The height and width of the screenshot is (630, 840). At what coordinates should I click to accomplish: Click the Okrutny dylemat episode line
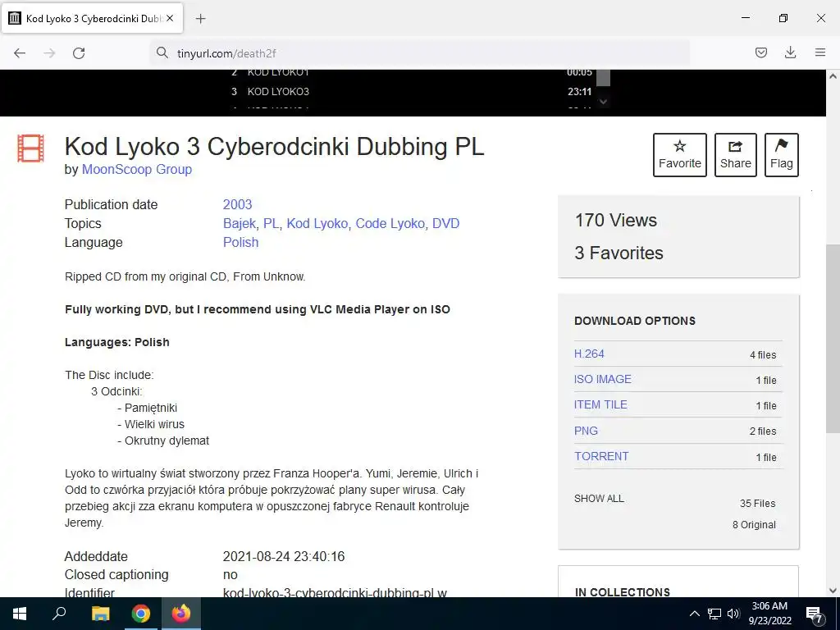point(163,441)
